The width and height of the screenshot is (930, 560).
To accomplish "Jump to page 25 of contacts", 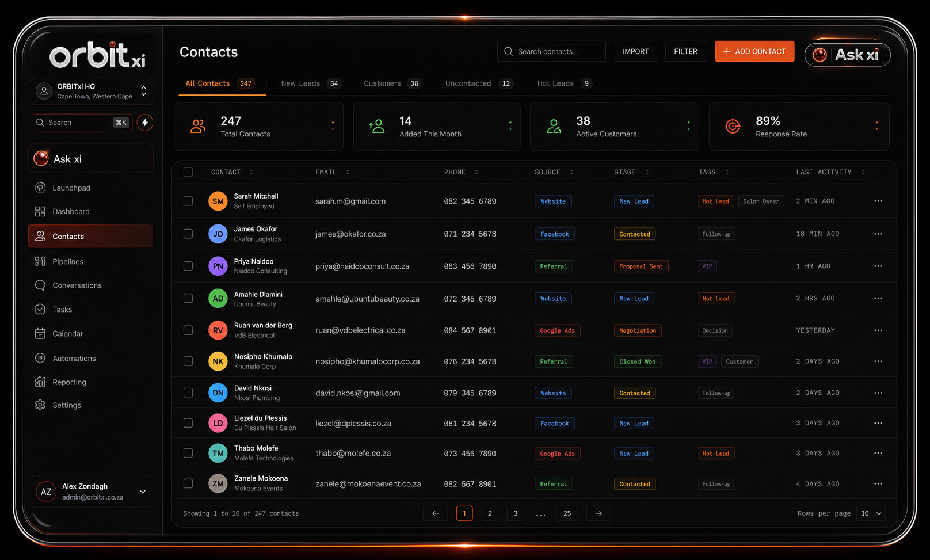I will click(567, 513).
